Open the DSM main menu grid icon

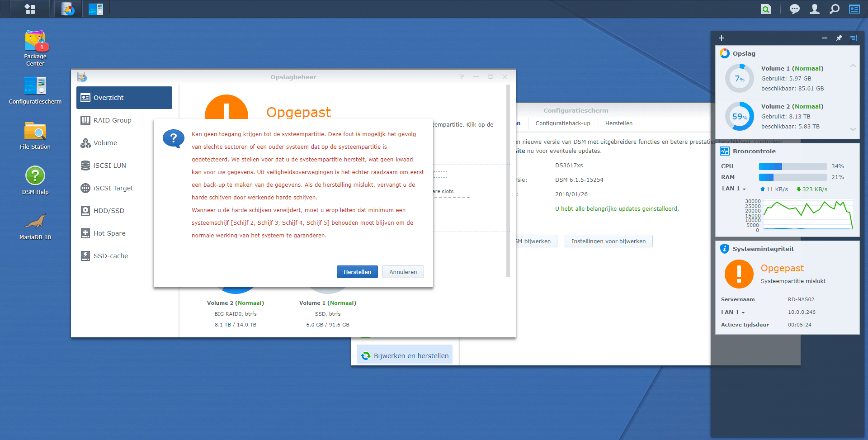click(x=30, y=9)
